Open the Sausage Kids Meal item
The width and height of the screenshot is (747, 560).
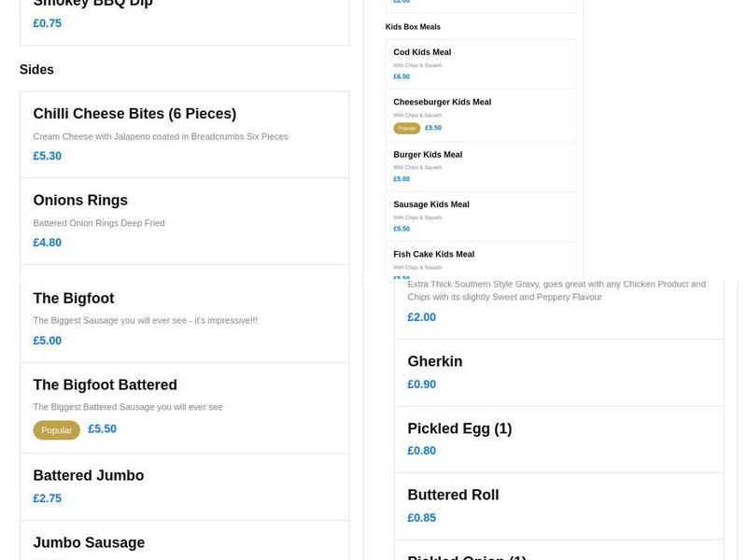coord(431,205)
